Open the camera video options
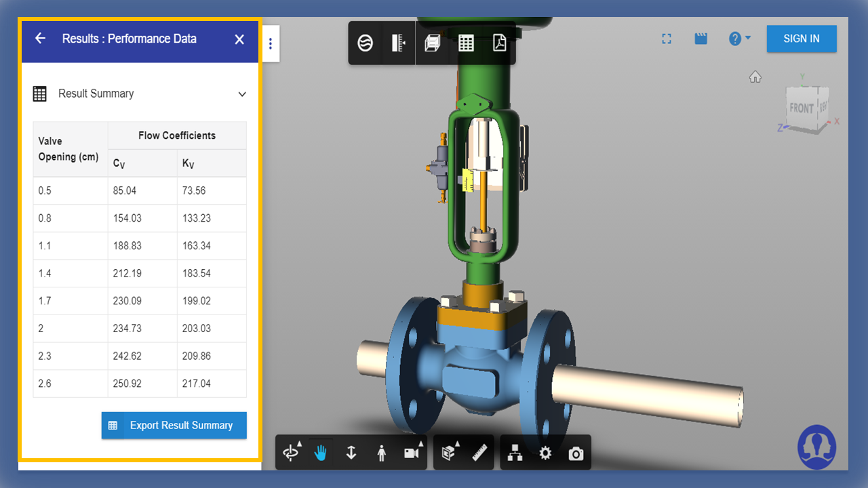The height and width of the screenshot is (488, 868). (x=412, y=453)
